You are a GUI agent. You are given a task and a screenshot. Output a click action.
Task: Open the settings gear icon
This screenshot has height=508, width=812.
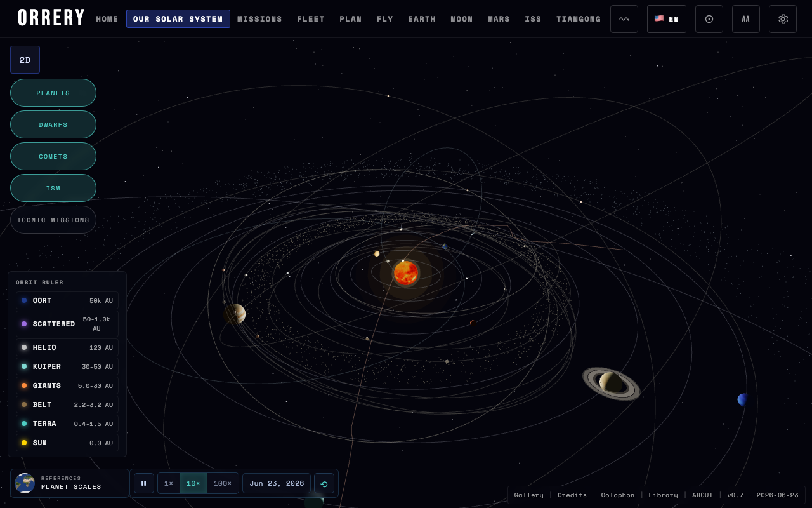tap(783, 19)
